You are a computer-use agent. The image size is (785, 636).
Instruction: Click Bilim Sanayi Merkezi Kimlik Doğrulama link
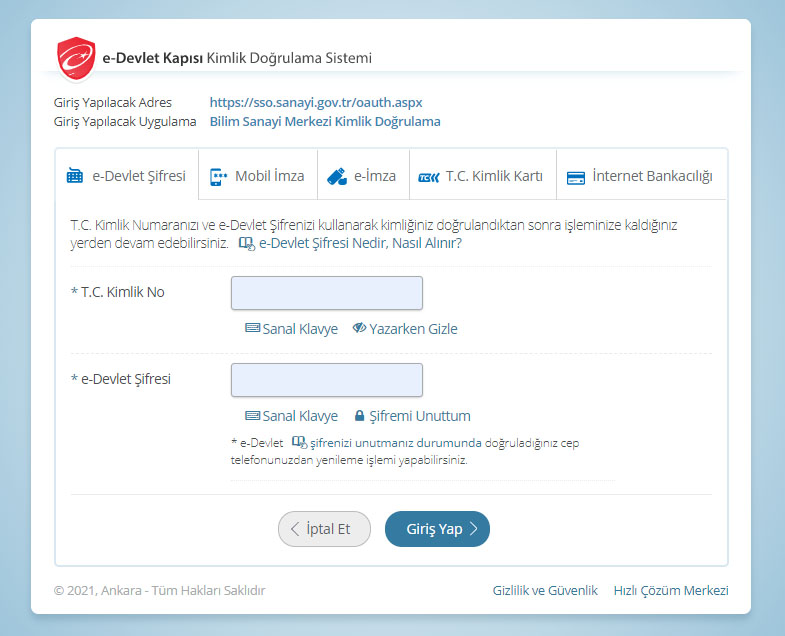tap(325, 122)
